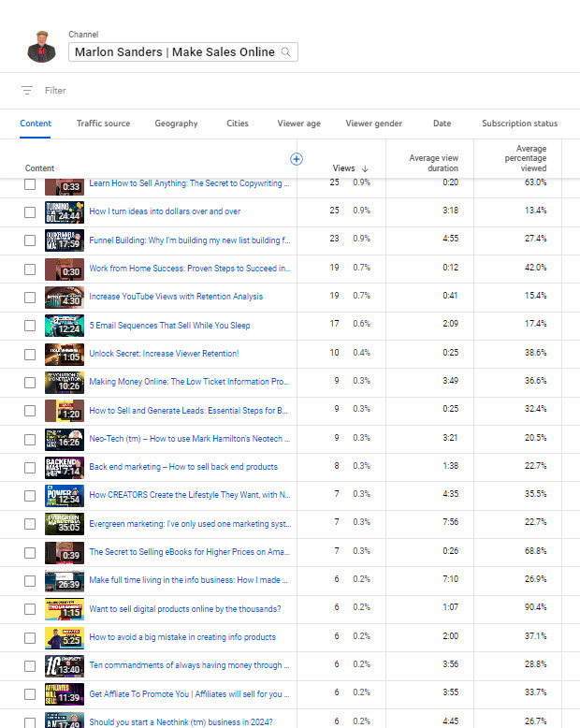This screenshot has height=728, width=580.
Task: Switch to the Date tab
Action: (442, 124)
